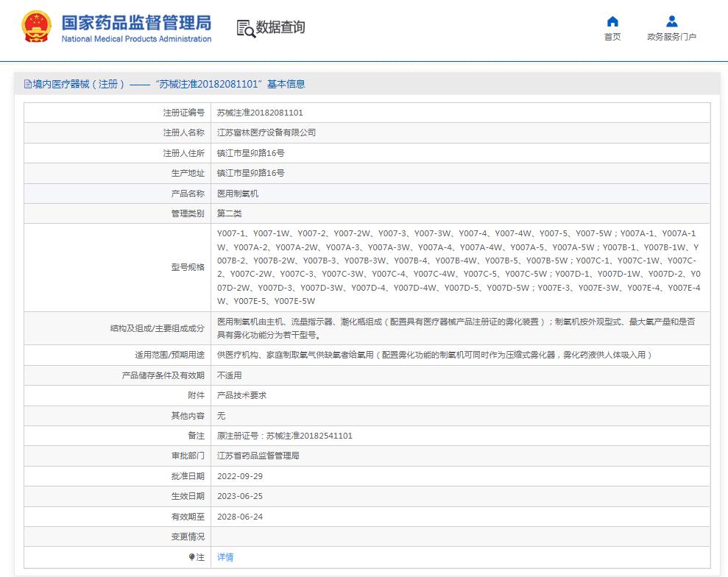Image resolution: width=728 pixels, height=577 pixels.
Task: Click the 首页 house icon
Action: pyautogui.click(x=612, y=21)
